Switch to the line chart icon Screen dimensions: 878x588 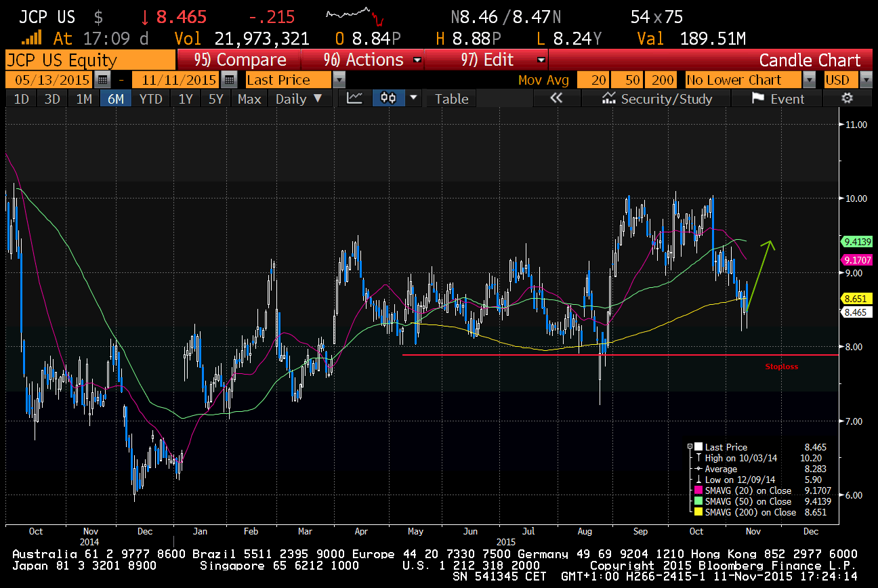(x=355, y=98)
